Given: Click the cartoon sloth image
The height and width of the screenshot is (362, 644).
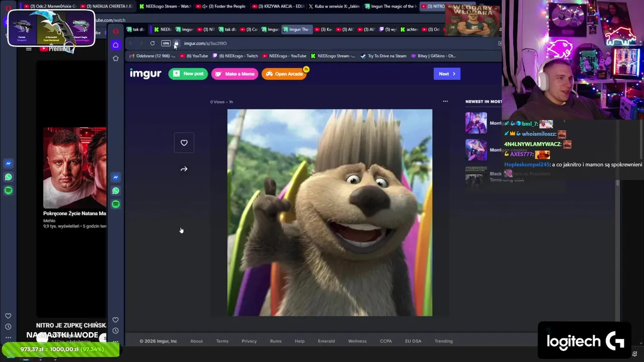Looking at the screenshot, I should click(330, 213).
